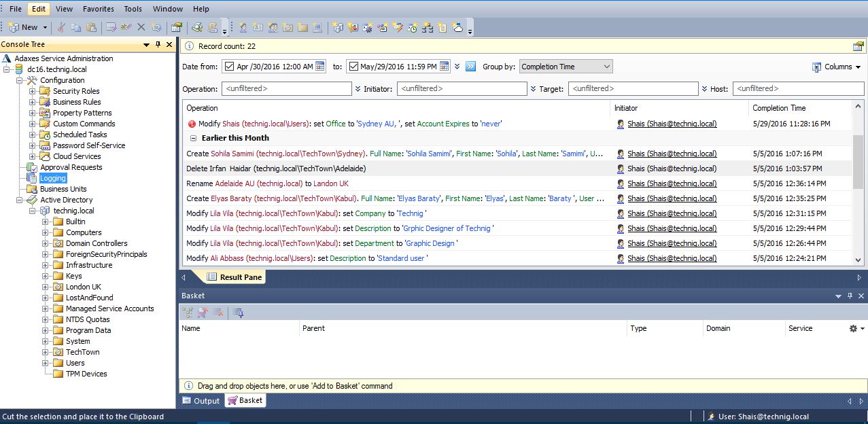The image size is (868, 424).
Task: Click the Host filter input field
Action: coord(799,88)
